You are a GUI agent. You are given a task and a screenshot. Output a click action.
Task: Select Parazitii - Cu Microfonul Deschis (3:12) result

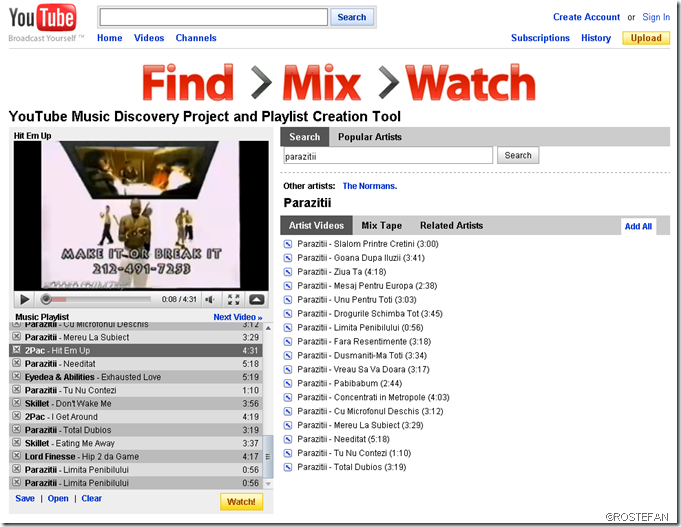coord(370,411)
